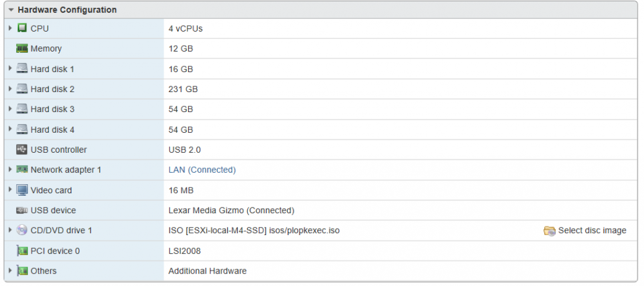Click the USB controller icon
Image resolution: width=644 pixels, height=286 pixels.
click(22, 149)
